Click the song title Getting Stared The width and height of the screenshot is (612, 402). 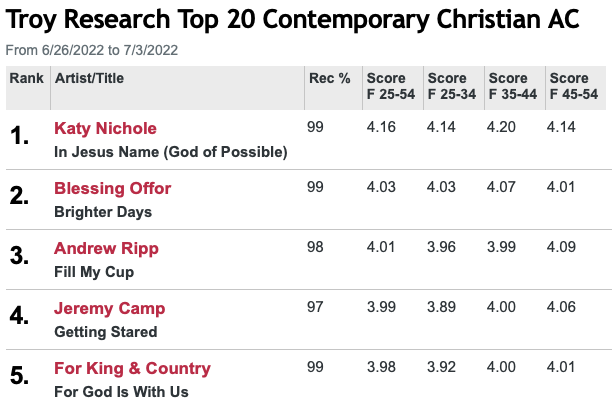(105, 332)
